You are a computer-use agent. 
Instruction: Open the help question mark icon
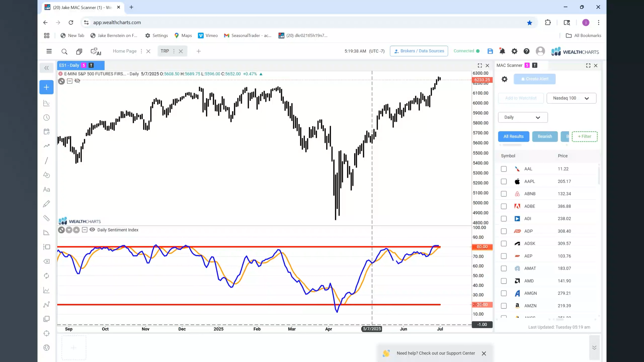tap(527, 51)
